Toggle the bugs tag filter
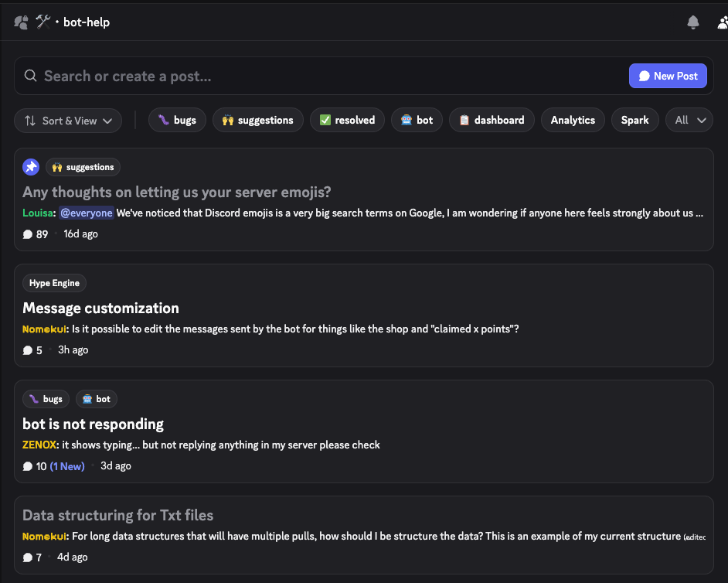 tap(177, 120)
